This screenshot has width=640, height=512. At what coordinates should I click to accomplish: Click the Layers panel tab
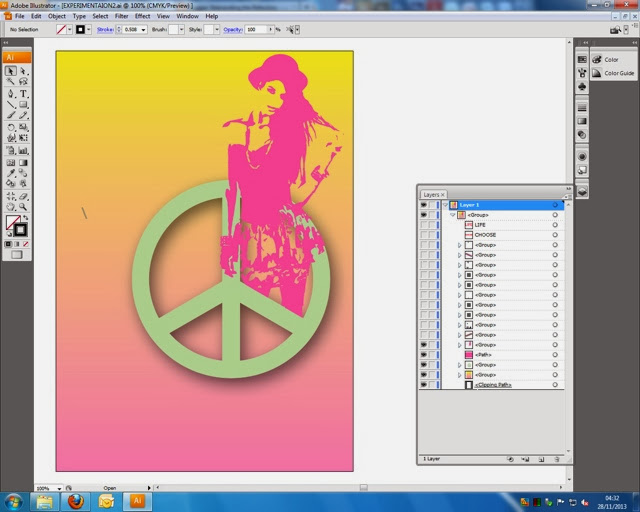[433, 195]
